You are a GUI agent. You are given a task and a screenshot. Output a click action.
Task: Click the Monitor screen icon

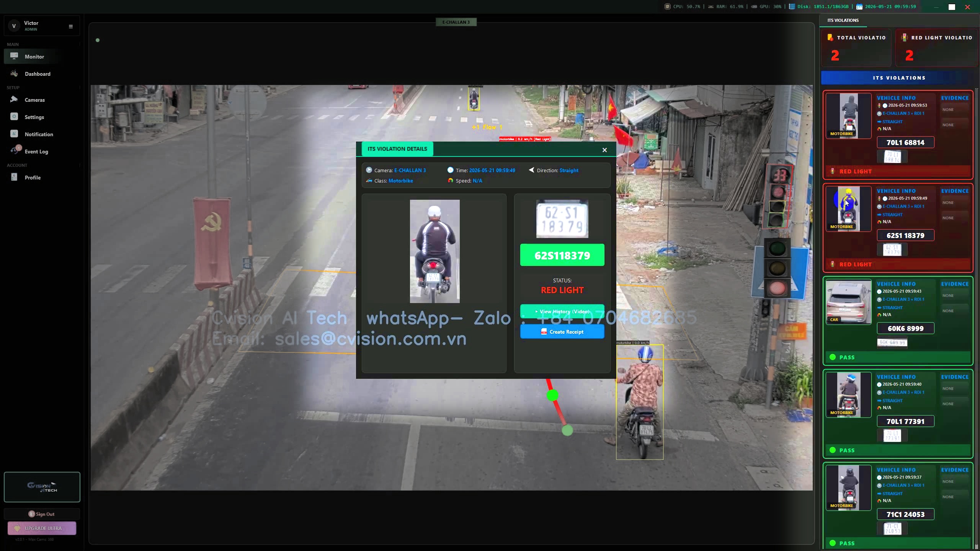[x=14, y=56]
